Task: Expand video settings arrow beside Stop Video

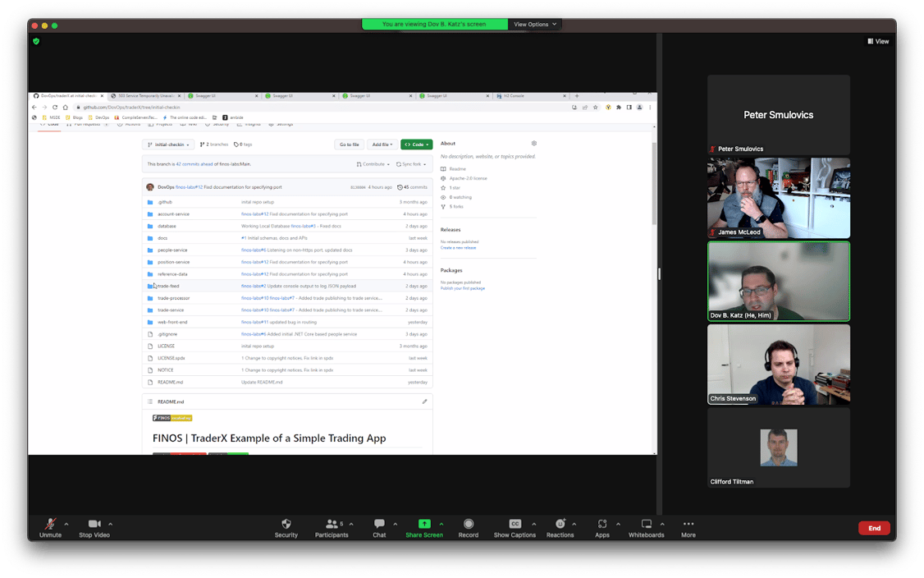Action: (110, 524)
